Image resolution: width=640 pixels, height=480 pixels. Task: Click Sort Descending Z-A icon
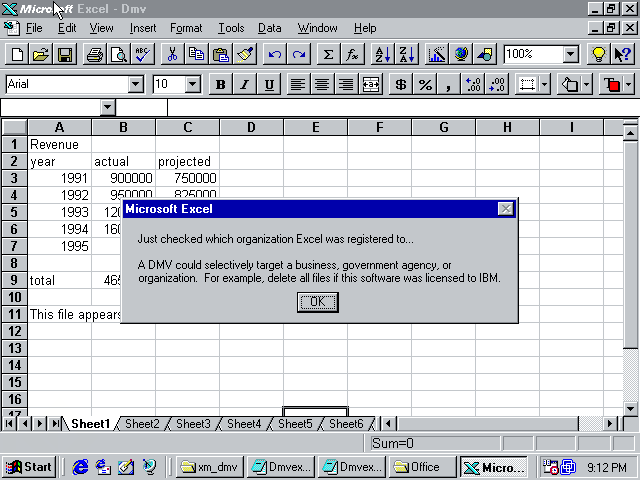point(407,54)
